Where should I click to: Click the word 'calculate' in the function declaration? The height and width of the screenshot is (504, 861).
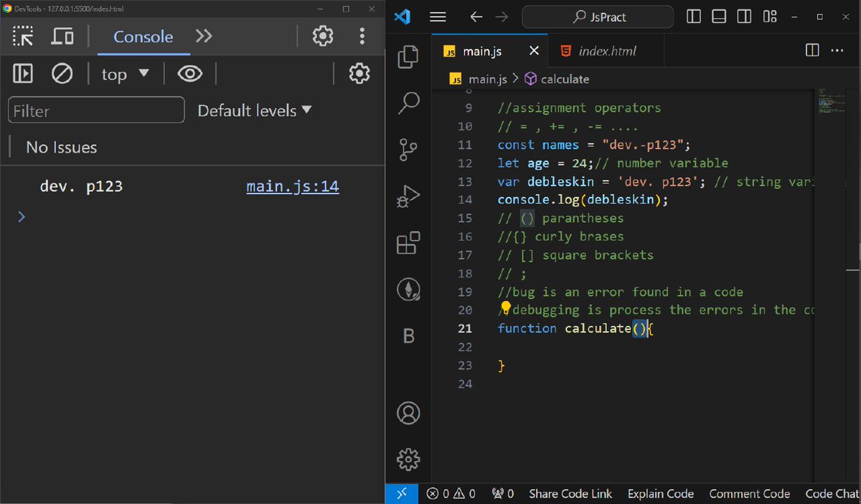point(598,328)
